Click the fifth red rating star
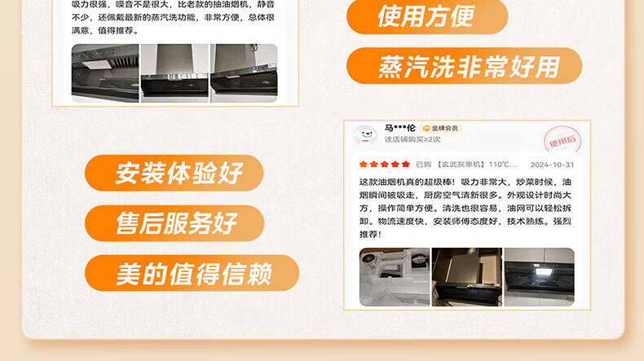This screenshot has height=361, width=644. (406, 165)
